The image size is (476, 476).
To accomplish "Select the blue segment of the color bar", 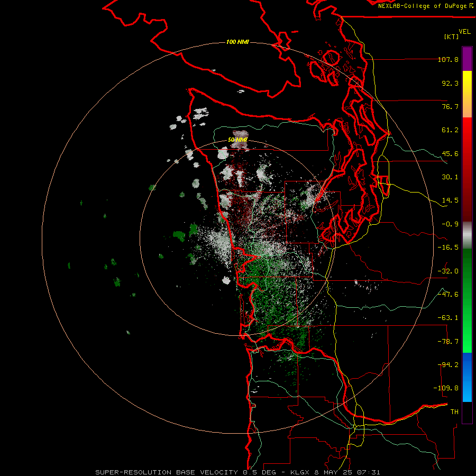I will point(467,377).
